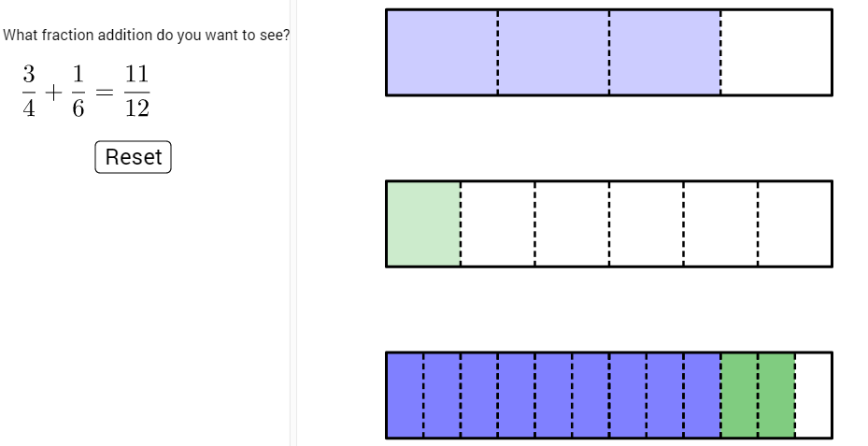Click the result numerator 11
Screen dimensions: 868x446
pyautogui.click(x=136, y=75)
